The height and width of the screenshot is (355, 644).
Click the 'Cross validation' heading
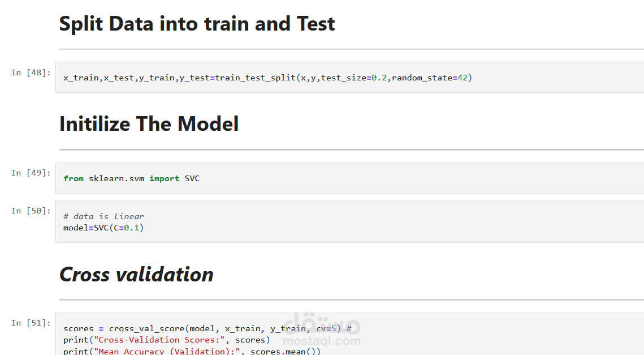(x=136, y=275)
